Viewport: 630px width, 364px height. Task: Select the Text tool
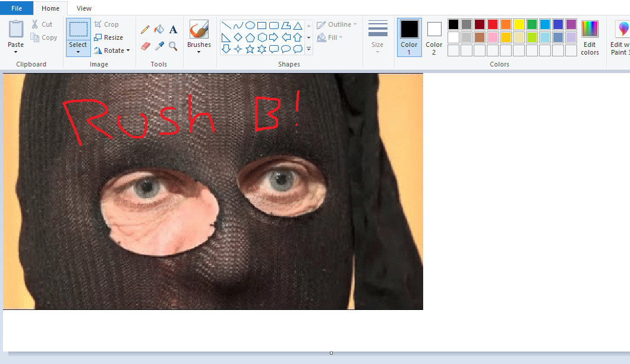click(173, 29)
